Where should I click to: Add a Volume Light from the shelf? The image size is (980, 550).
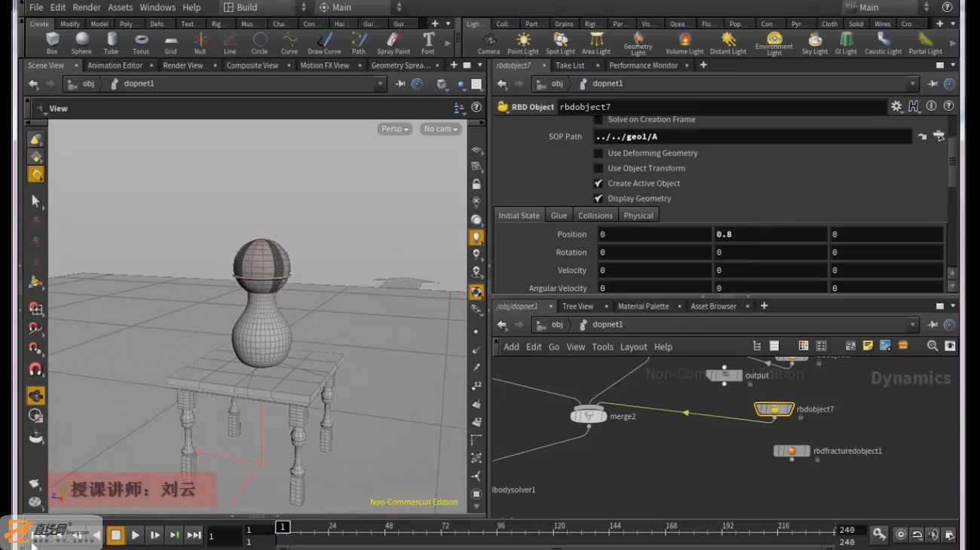684,43
